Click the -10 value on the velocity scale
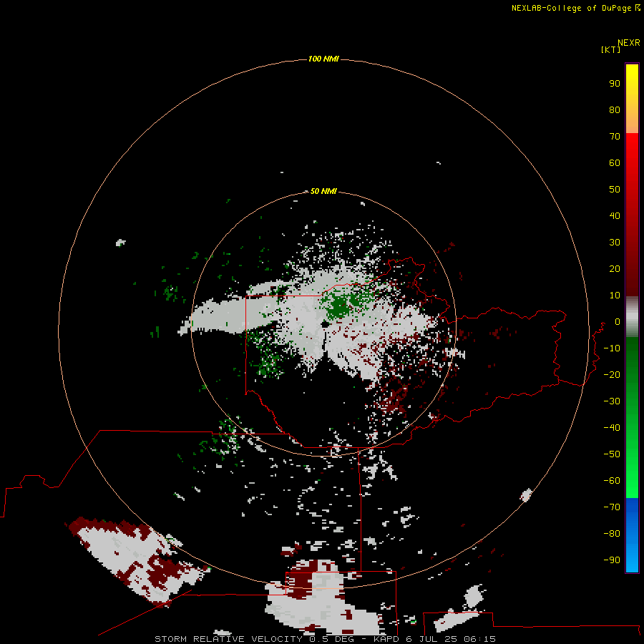The height and width of the screenshot is (644, 644). (612, 348)
